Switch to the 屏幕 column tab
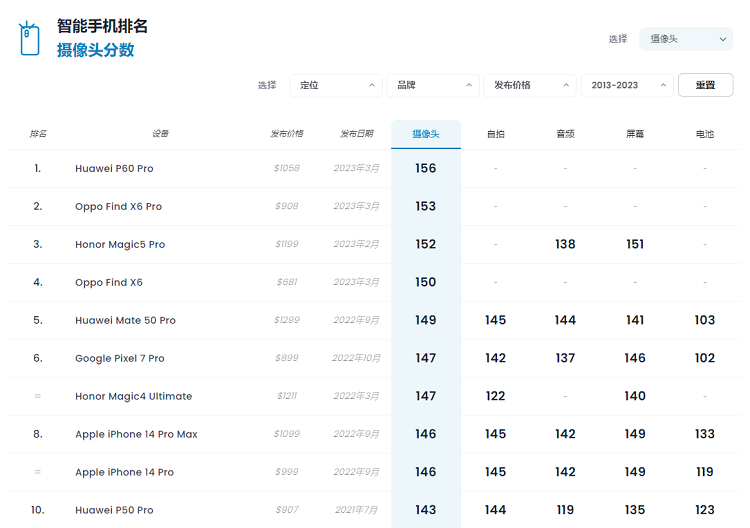 tap(635, 134)
